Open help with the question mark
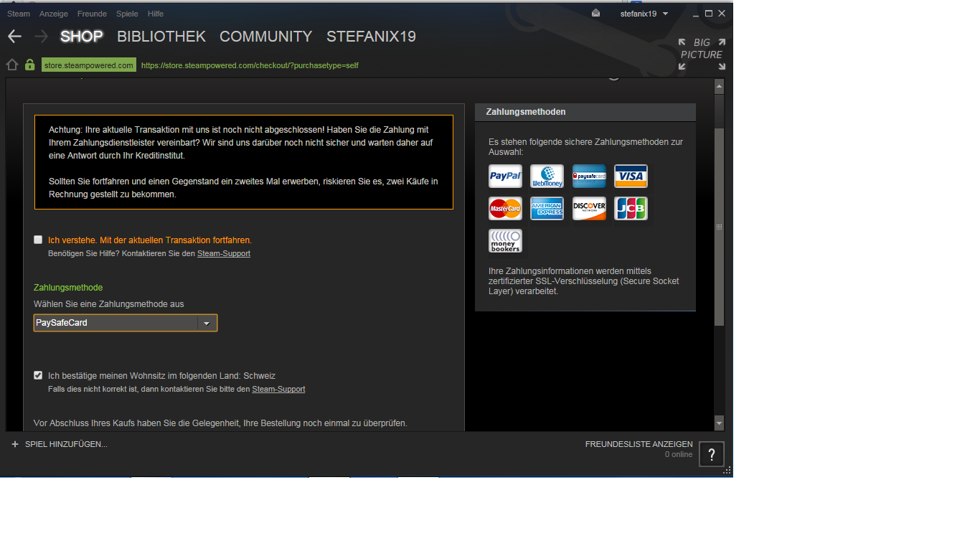The width and height of the screenshot is (980, 551). point(712,454)
